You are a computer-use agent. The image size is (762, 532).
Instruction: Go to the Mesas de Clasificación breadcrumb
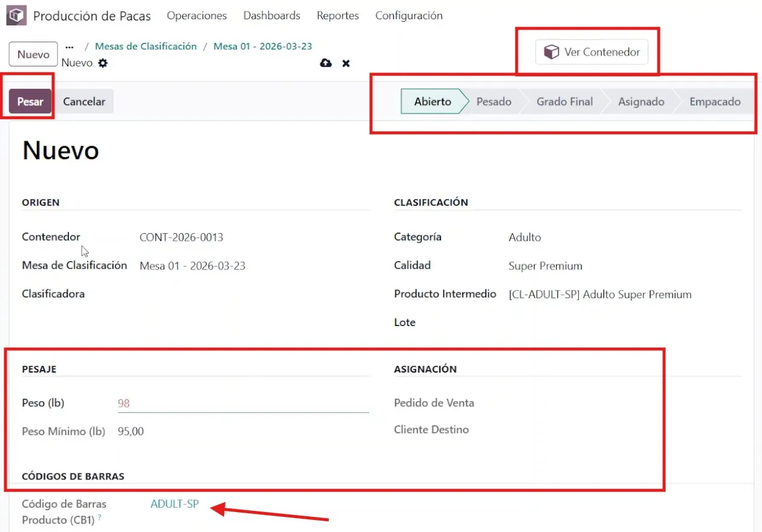[x=146, y=46]
